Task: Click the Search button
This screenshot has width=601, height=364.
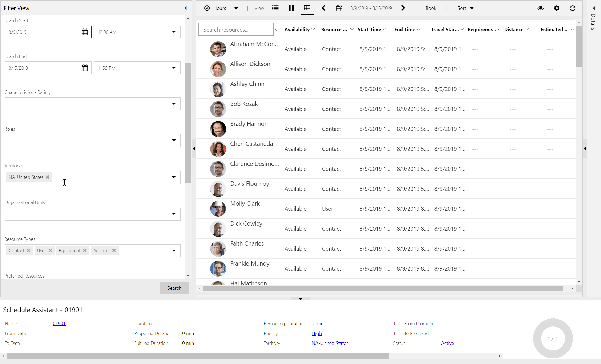Action: pyautogui.click(x=173, y=288)
